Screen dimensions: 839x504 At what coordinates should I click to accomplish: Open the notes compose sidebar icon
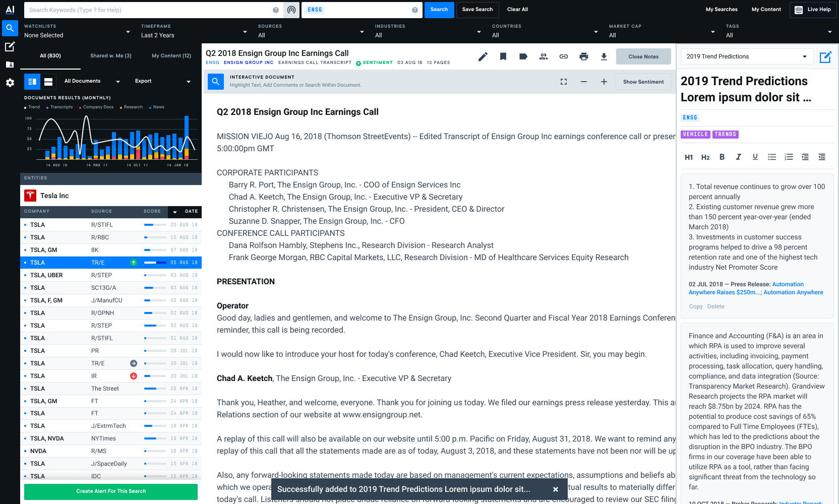pos(10,47)
